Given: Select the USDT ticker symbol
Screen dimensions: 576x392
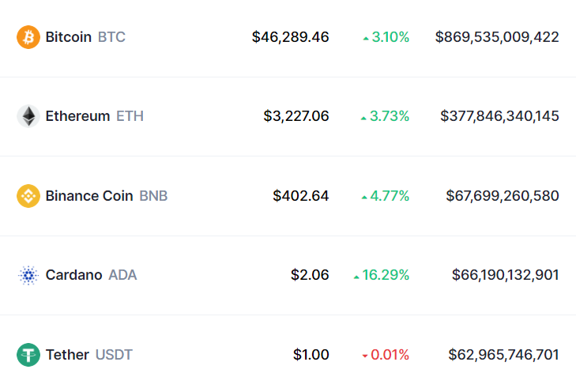Looking at the screenshot, I should pyautogui.click(x=114, y=355).
